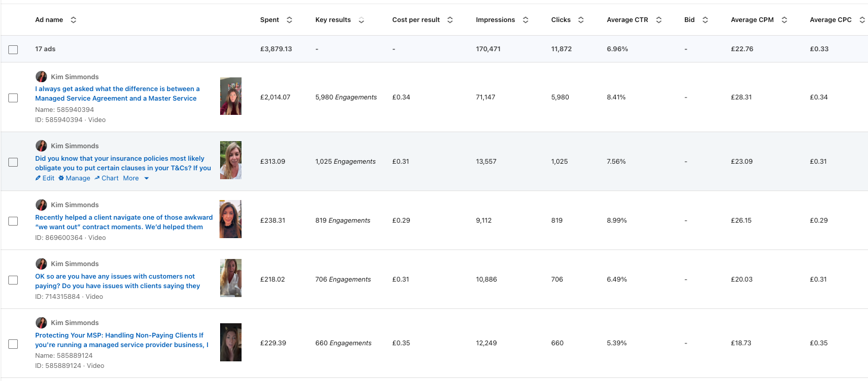This screenshot has height=381, width=868.
Task: Expand the Key results column options
Action: click(x=361, y=20)
